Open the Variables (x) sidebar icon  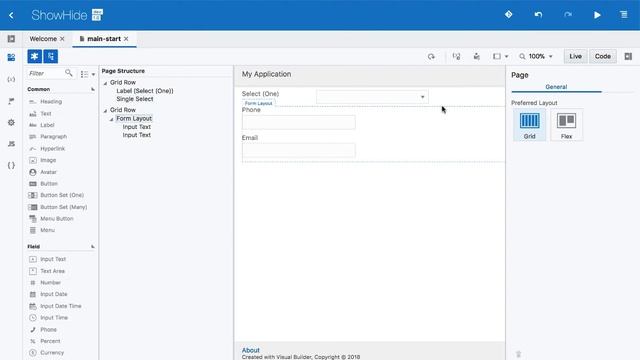click(x=11, y=79)
